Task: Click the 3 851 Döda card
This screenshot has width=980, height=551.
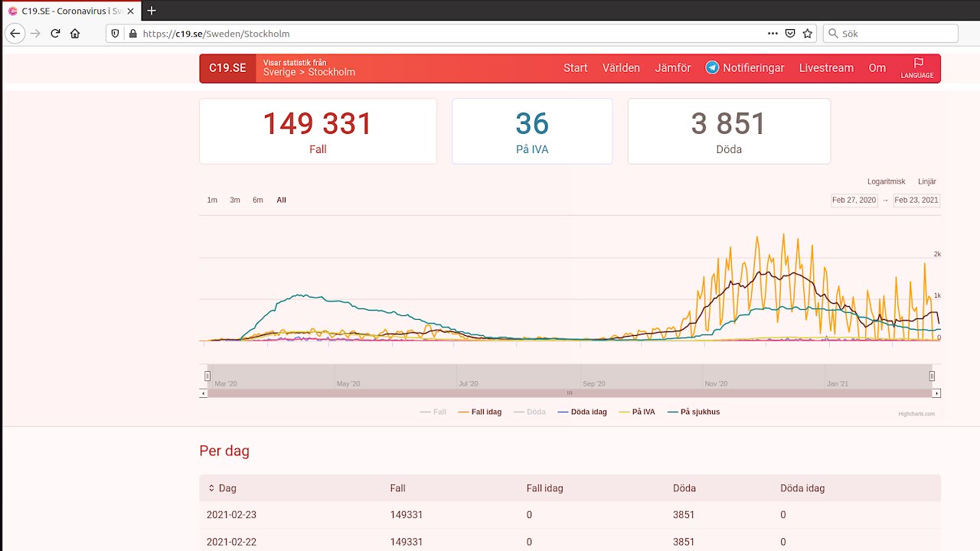Action: pyautogui.click(x=729, y=131)
